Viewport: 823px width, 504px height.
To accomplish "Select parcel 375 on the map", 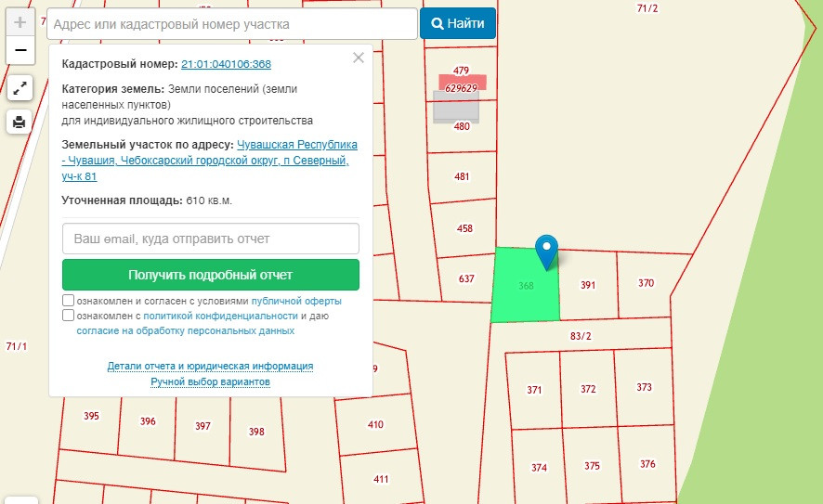I will pyautogui.click(x=592, y=466).
